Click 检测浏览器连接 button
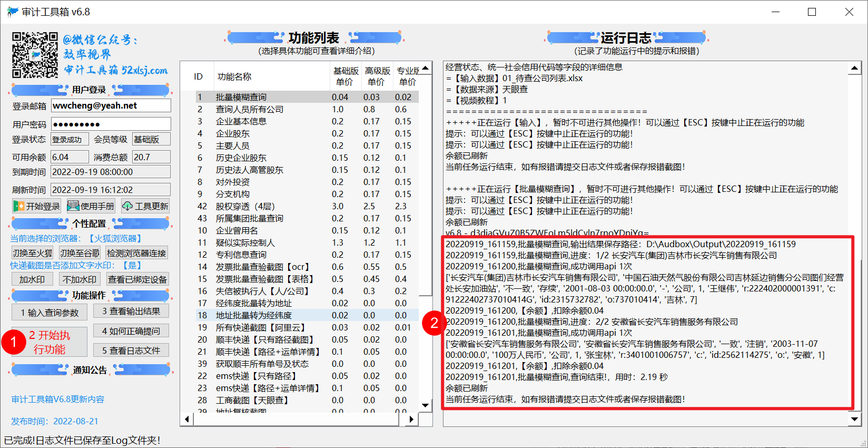 tap(136, 253)
